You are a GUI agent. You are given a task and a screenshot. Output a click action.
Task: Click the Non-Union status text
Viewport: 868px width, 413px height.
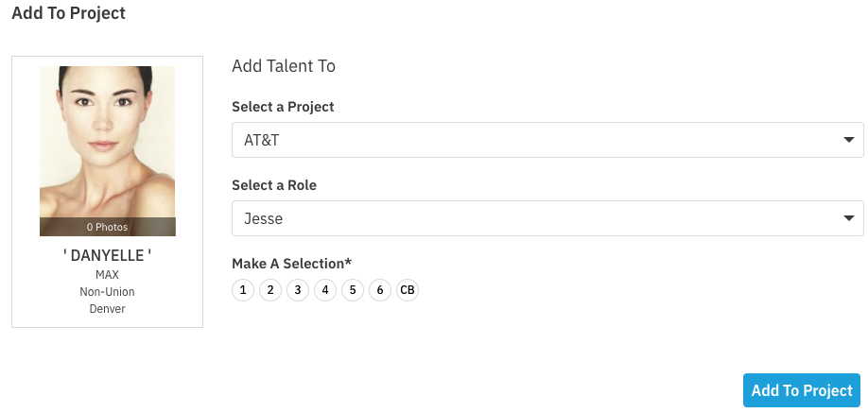(107, 292)
